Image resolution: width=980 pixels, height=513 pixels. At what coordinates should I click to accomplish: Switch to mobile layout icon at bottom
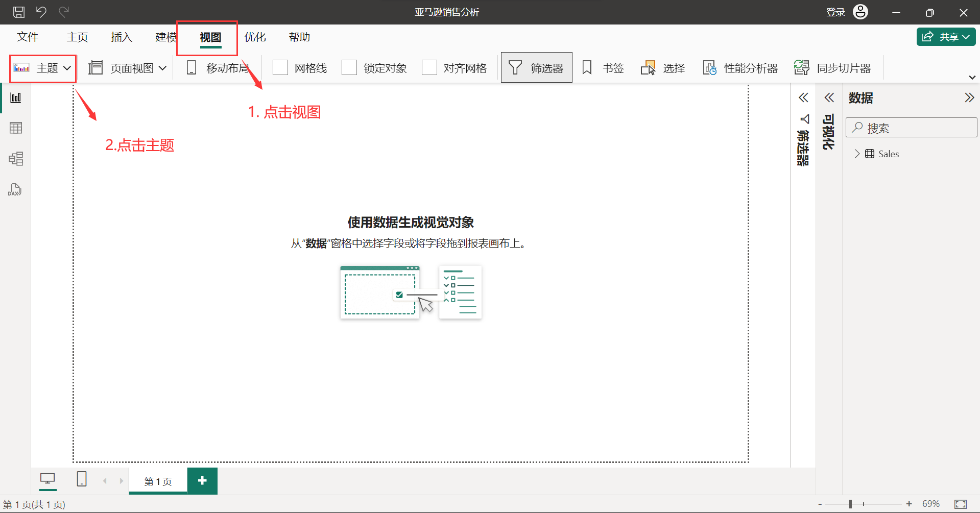point(82,479)
